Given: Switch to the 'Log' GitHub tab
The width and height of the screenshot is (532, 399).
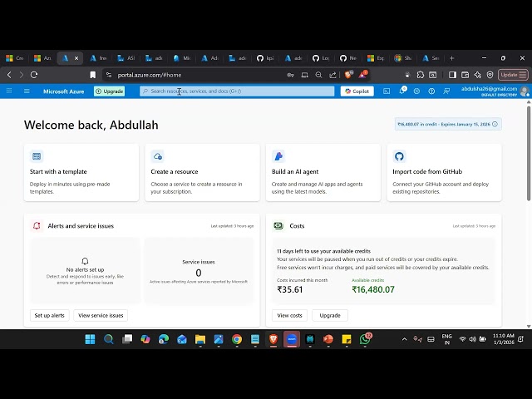Looking at the screenshot, I should coord(321,58).
